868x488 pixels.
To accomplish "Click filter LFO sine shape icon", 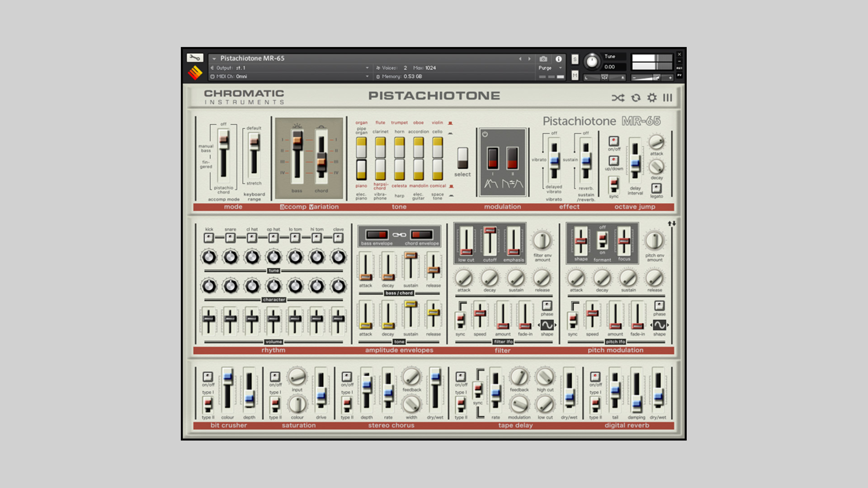I will (x=547, y=325).
